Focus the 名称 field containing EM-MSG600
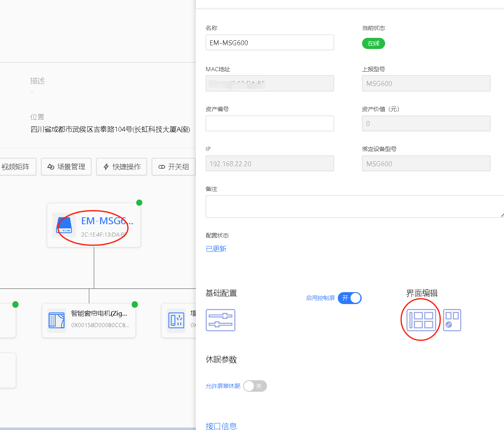504x430 pixels. tap(269, 42)
